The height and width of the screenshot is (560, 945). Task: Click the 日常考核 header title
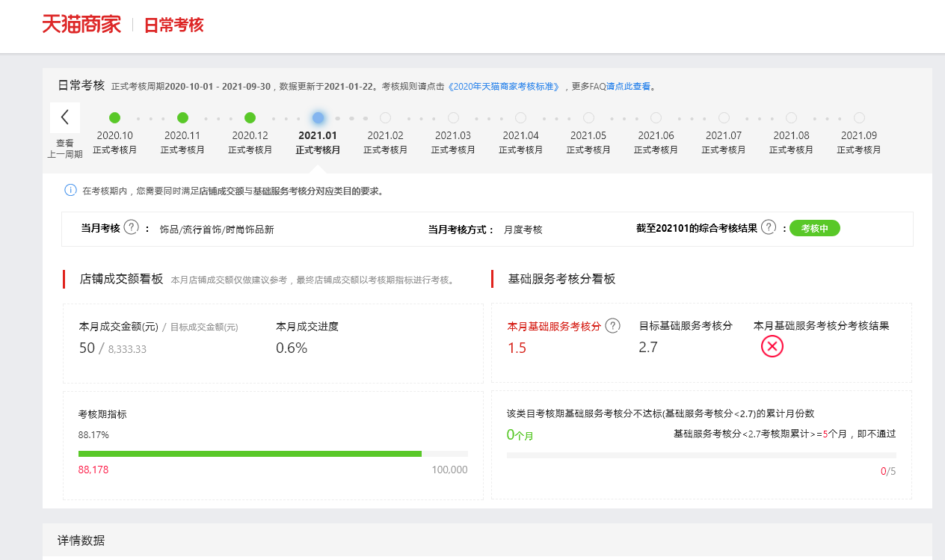point(173,25)
